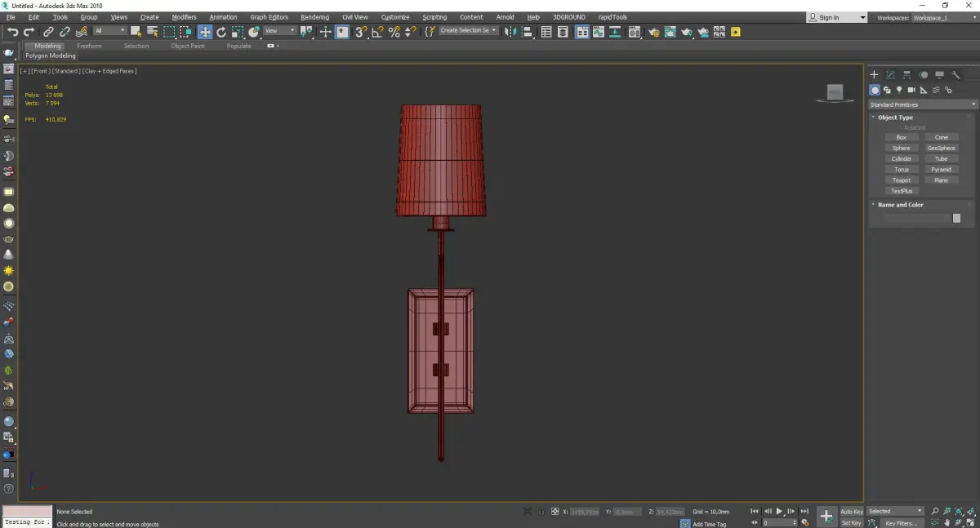Open Select by Name list icon
Viewport: 980px width, 528px height.
[x=153, y=32]
